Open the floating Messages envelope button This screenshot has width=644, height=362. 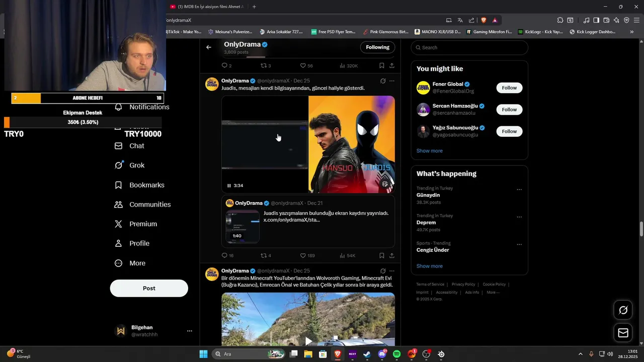click(x=623, y=333)
